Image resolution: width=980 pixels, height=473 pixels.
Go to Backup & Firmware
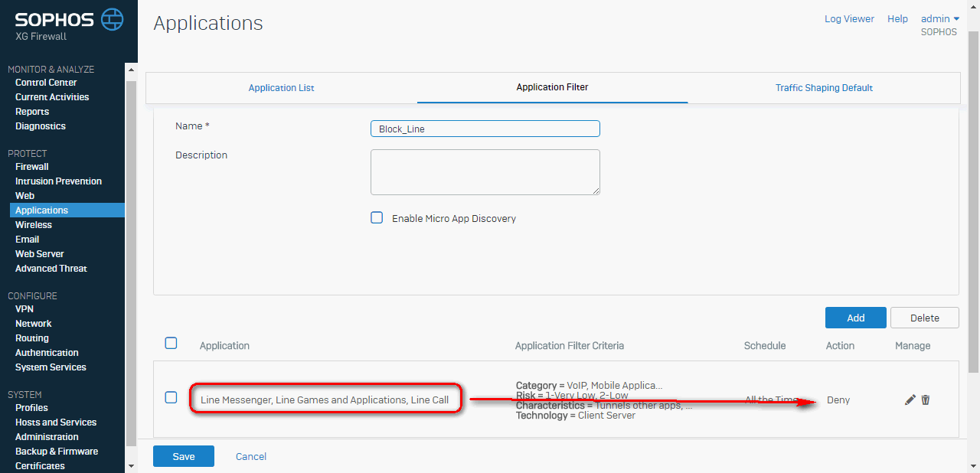(57, 452)
